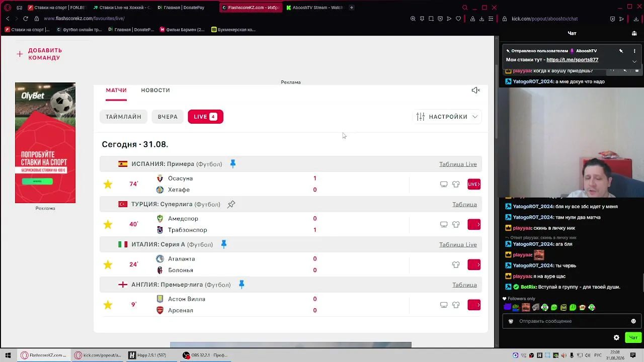Unstar the Atalanta vs Bologna match

click(x=108, y=264)
